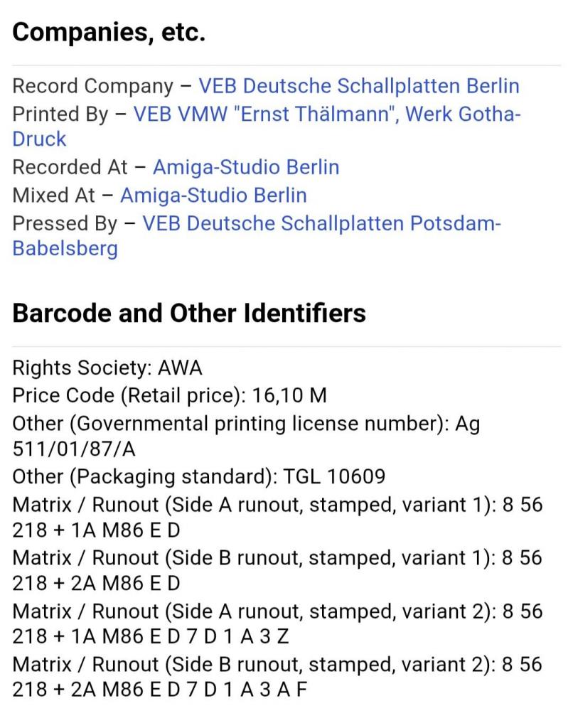Image resolution: width=573 pixels, height=728 pixels.
Task: Click the "Barcode and Other Identifiers" heading
Action: tap(189, 313)
